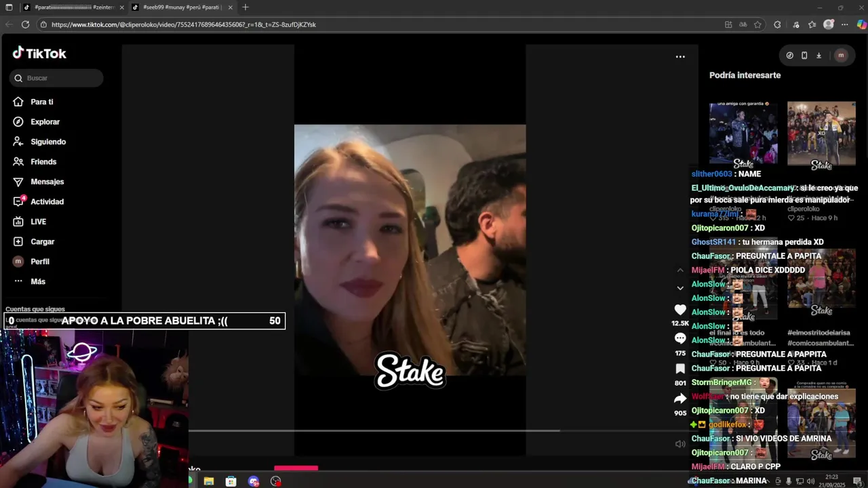Open the comments with the speech bubble icon
This screenshot has width=868, height=488.
[680, 338]
